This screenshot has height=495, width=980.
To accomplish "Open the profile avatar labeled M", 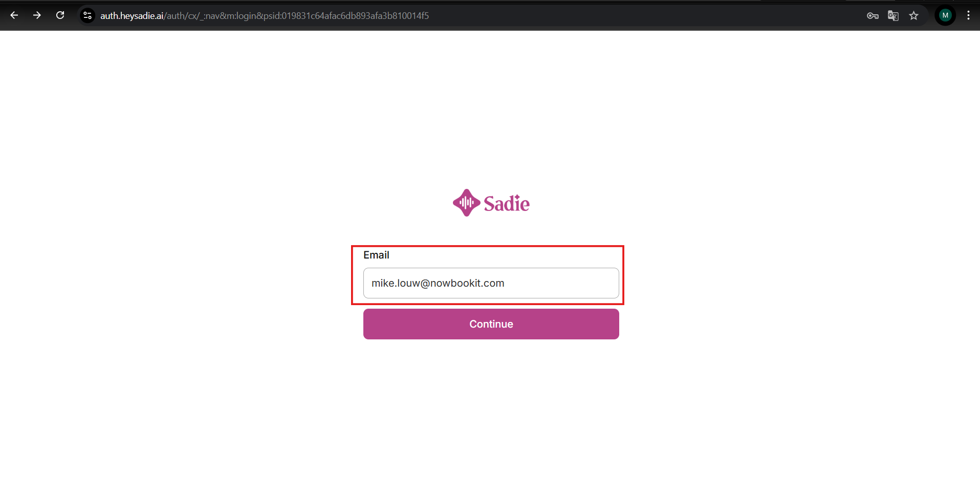I will (945, 15).
